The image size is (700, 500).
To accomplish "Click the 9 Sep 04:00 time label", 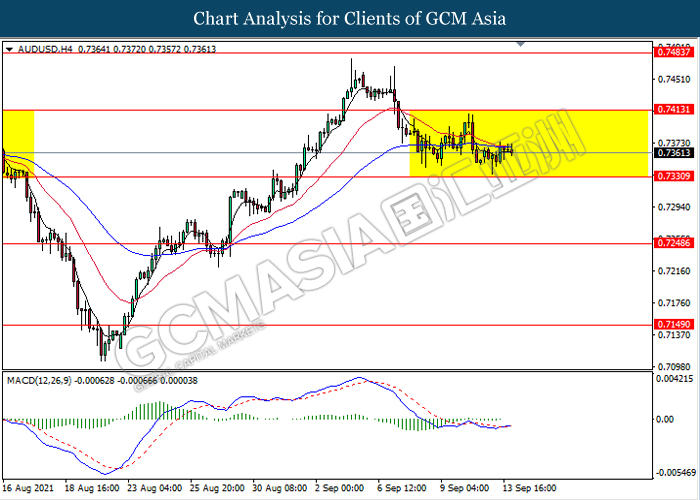I will pos(465,488).
